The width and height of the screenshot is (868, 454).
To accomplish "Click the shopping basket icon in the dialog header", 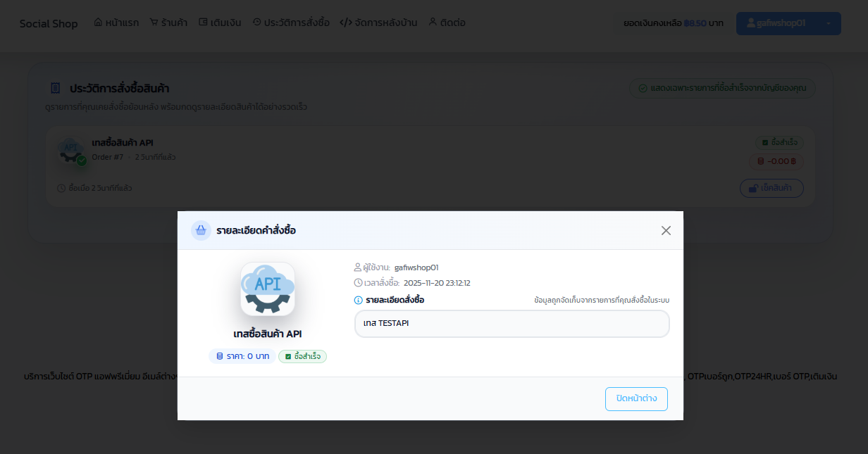I will [201, 230].
